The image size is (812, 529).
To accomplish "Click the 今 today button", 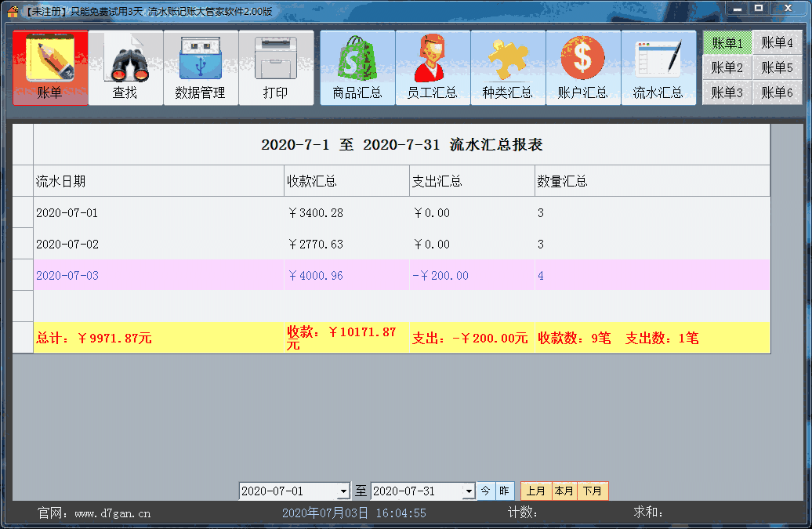I will (x=485, y=491).
